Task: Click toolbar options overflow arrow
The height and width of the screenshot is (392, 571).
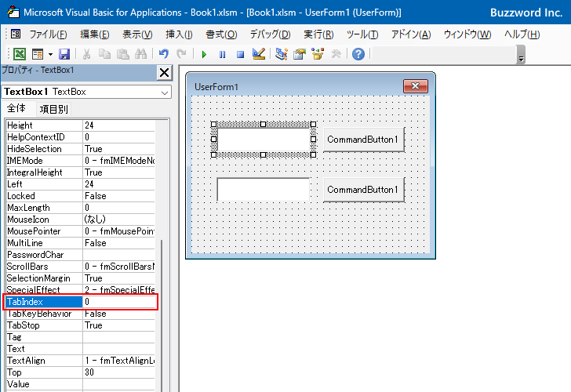Action: tap(521, 56)
